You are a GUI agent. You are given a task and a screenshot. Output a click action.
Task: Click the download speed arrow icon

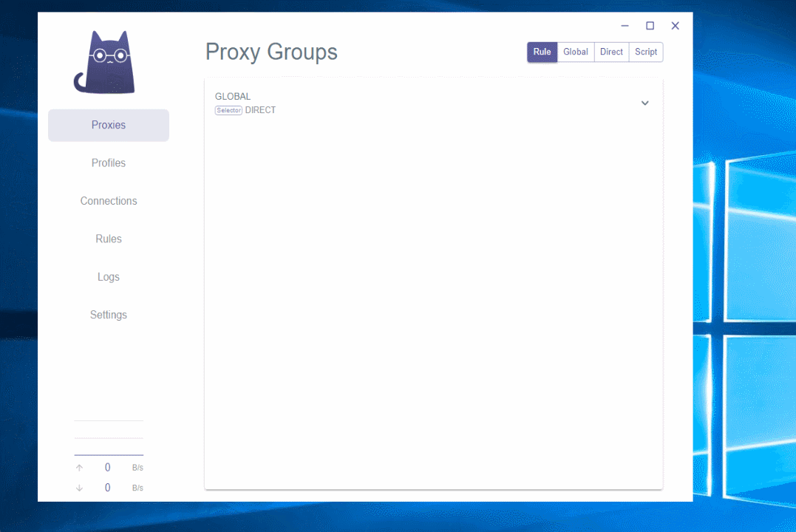(80, 488)
